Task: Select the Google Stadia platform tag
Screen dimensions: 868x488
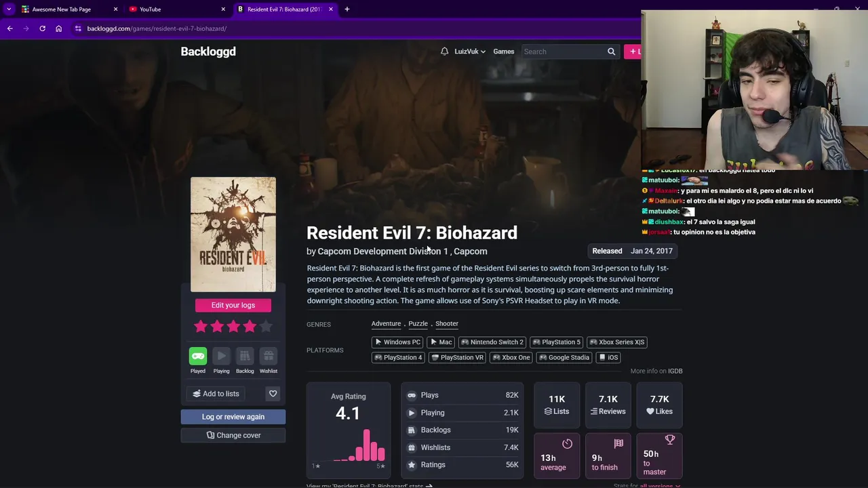Action: tap(564, 358)
